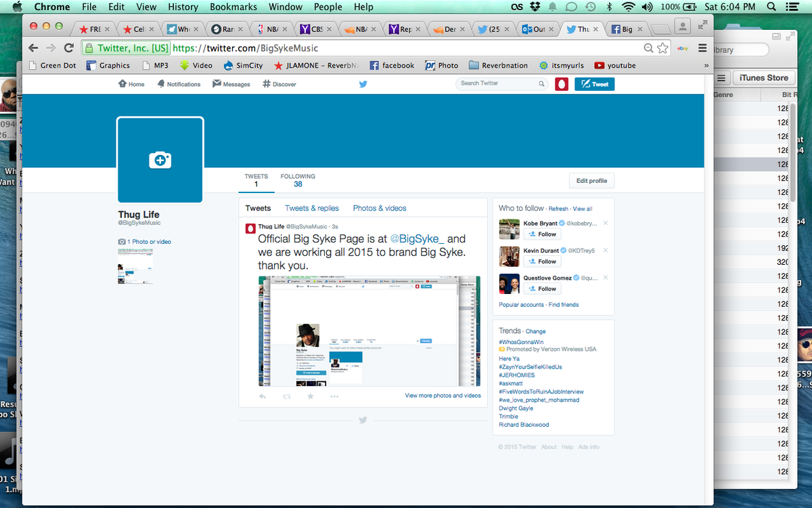Screen dimensions: 812x508
Task: Open the Graphics bookmarks folder
Action: tap(108, 66)
